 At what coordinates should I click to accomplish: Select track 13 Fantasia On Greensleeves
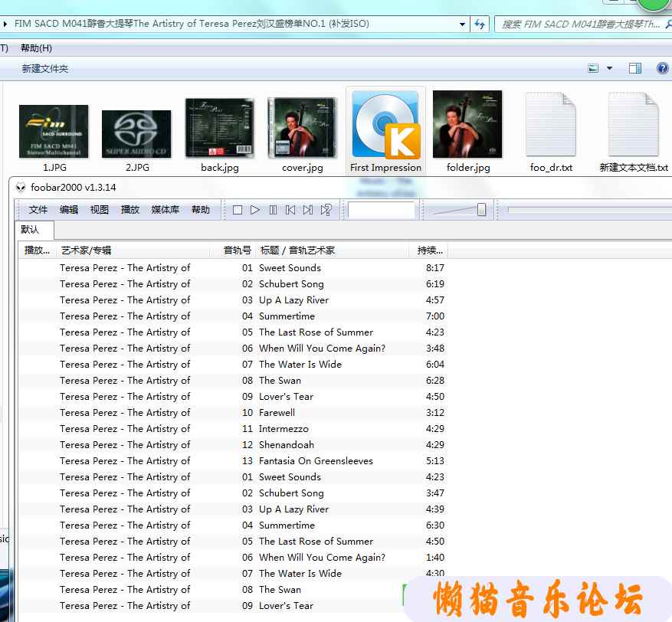[x=233, y=460]
